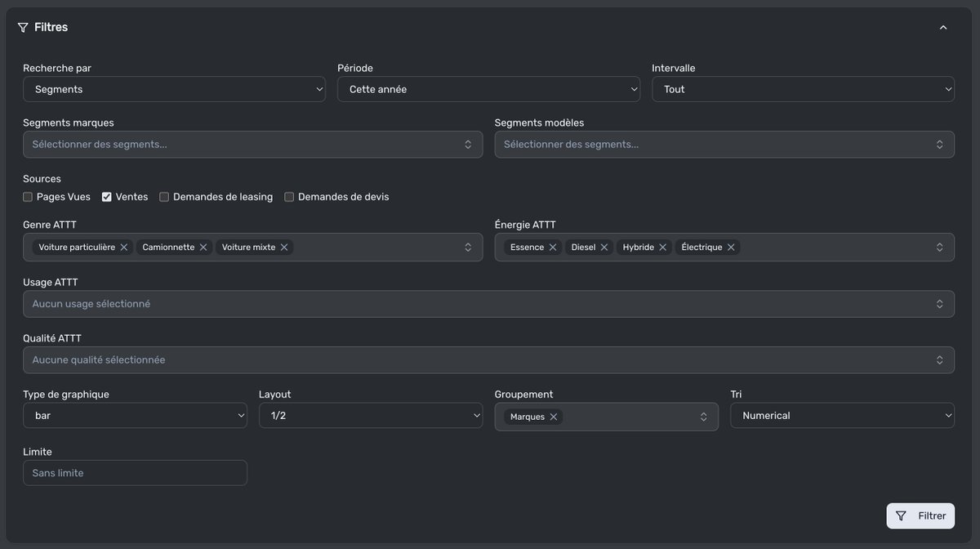Expand Énergie ATTT options with the arrows icon
The width and height of the screenshot is (980, 549).
click(940, 248)
